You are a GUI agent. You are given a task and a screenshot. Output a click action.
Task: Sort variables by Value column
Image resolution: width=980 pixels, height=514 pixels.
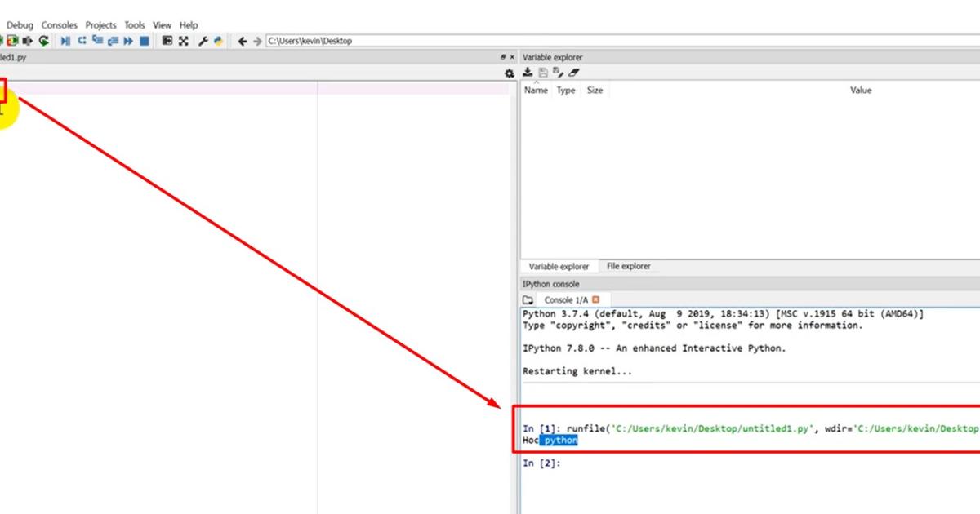point(861,91)
